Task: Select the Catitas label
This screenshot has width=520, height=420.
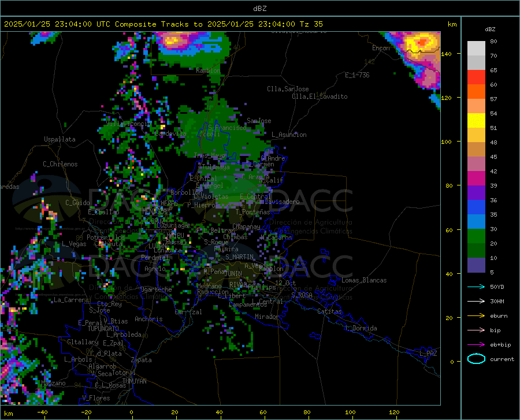Action: coord(330,311)
